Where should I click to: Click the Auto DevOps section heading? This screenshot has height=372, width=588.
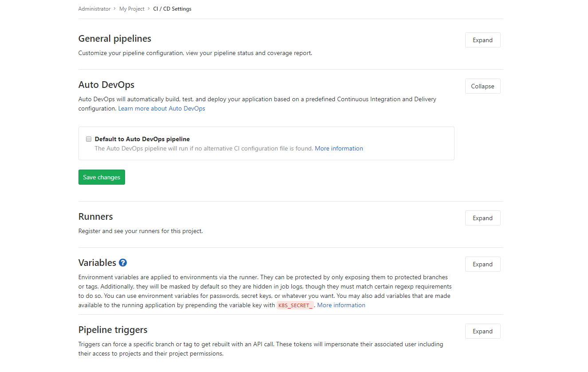[x=106, y=84]
